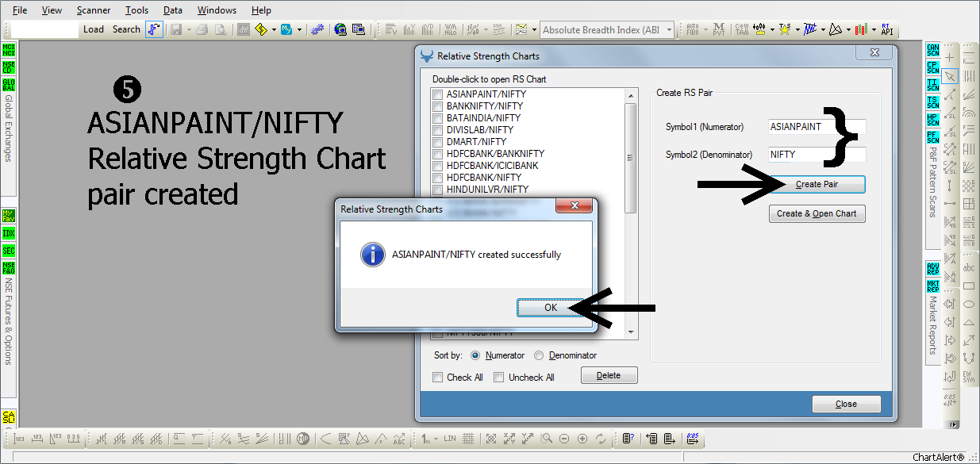Open the View menu
This screenshot has height=464, width=980.
pos(52,10)
